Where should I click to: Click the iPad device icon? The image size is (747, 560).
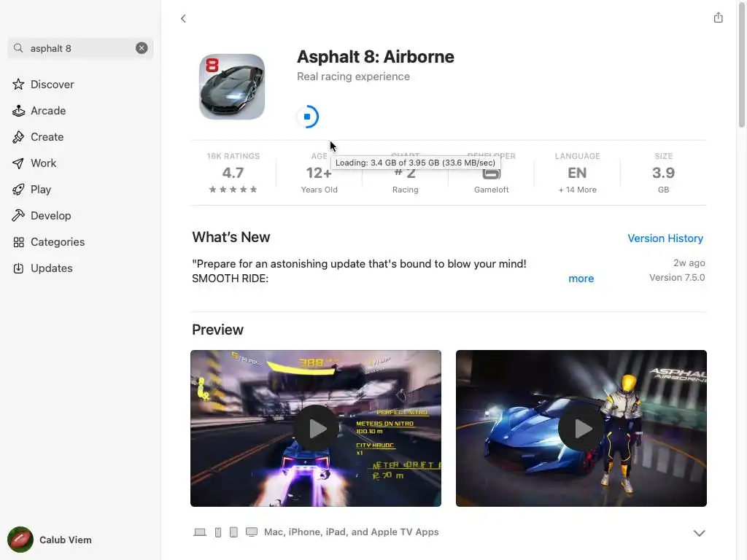[233, 532]
